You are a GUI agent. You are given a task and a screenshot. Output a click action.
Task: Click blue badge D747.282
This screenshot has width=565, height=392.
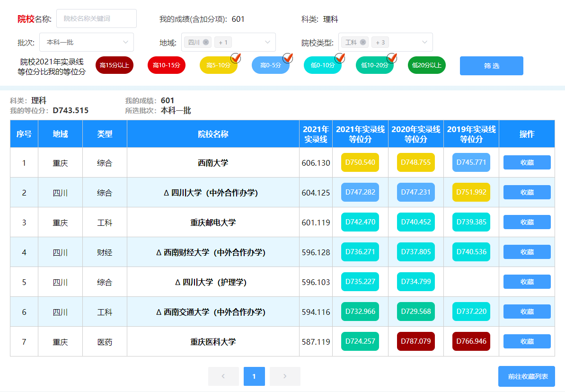tap(360, 192)
